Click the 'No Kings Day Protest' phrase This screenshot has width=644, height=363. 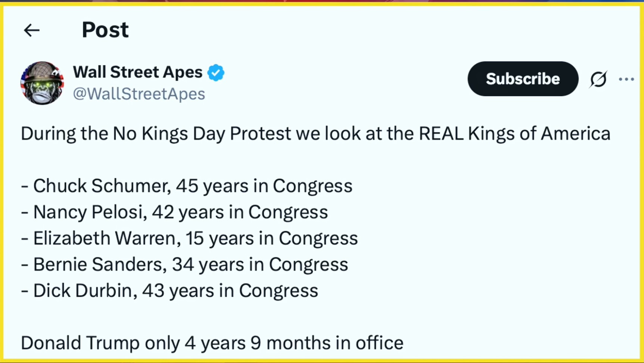[202, 134]
